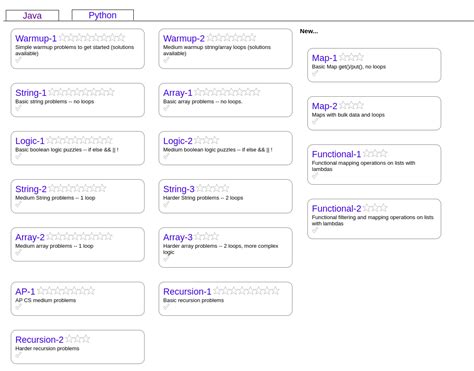474x371 pixels.
Task: Open the Array-3 problem set
Action: tap(178, 237)
